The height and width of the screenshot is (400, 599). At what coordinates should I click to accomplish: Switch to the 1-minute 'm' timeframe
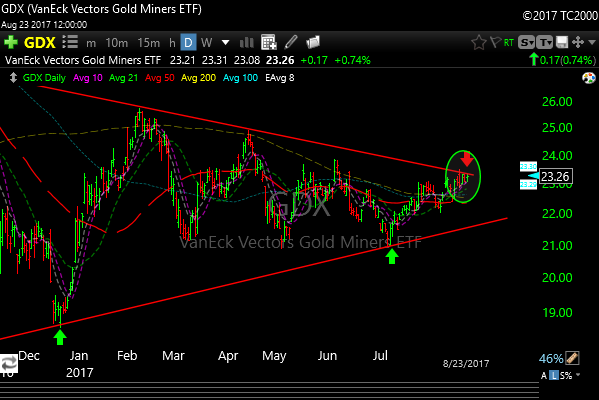pos(91,43)
